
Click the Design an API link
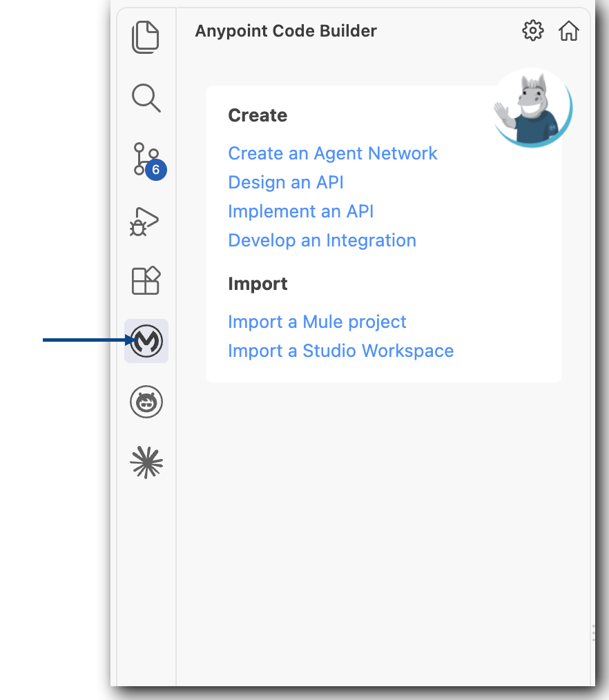click(x=286, y=182)
